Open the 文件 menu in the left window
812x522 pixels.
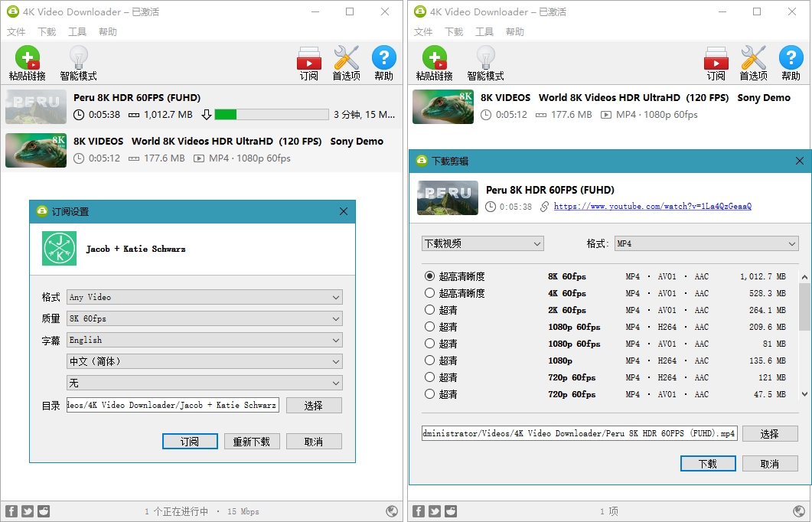pos(16,32)
